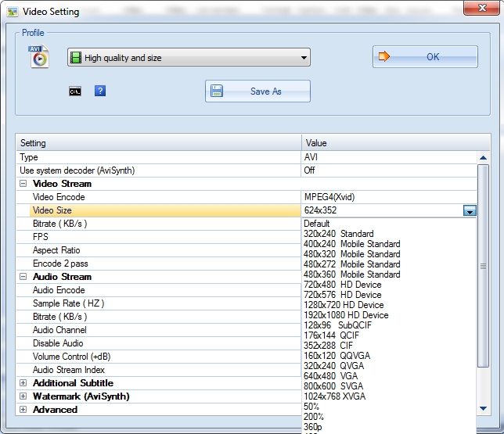Choose 640x480 VGA size
The image size is (504, 434).
coord(389,376)
